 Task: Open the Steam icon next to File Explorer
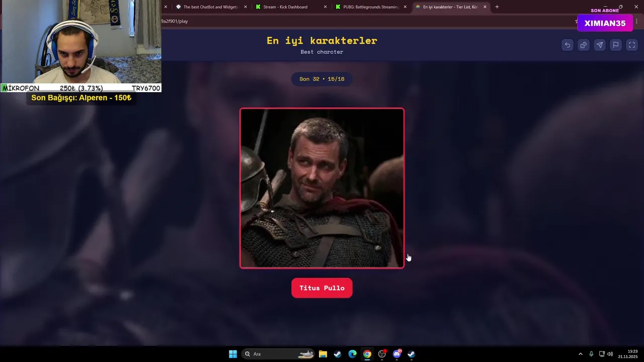tap(338, 354)
